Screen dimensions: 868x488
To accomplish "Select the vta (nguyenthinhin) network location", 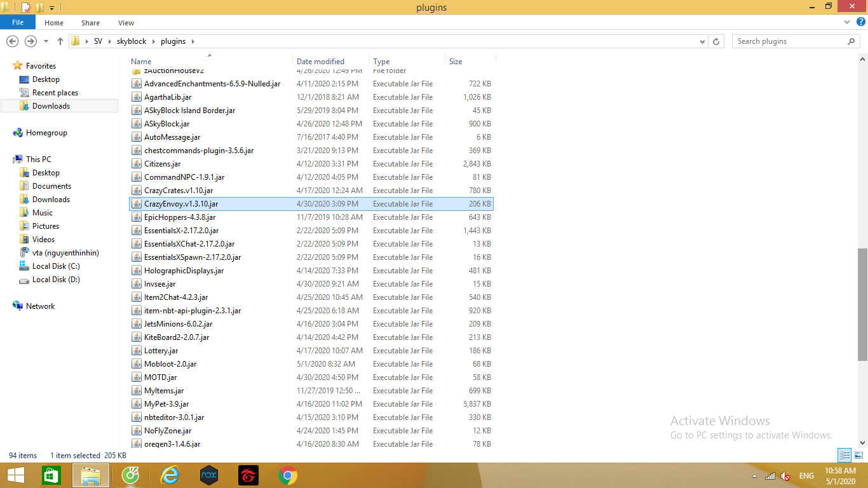I will tap(65, 253).
